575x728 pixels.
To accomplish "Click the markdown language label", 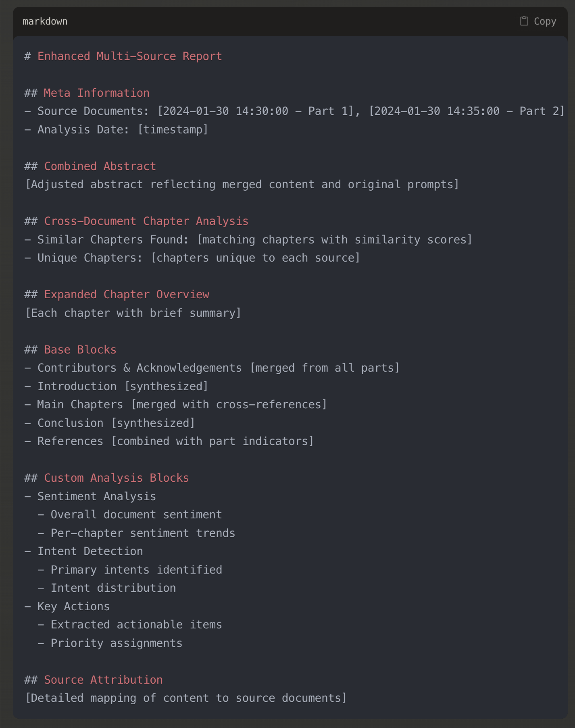I will click(x=45, y=21).
